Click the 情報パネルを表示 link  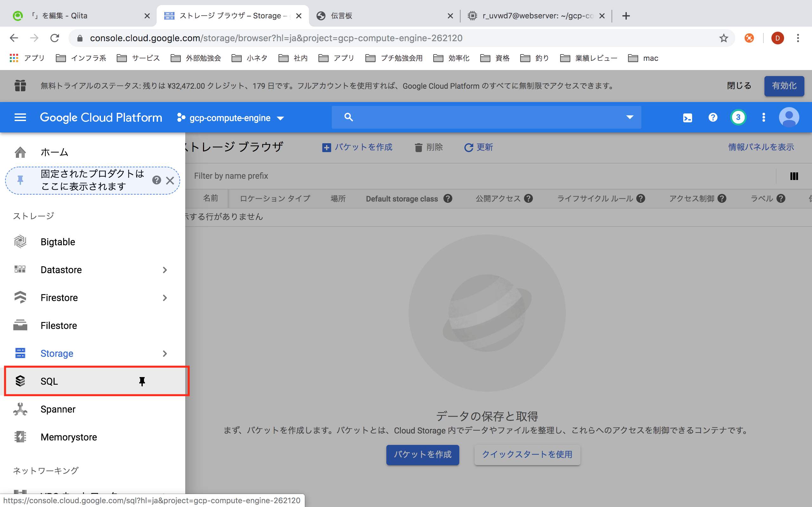point(761,147)
